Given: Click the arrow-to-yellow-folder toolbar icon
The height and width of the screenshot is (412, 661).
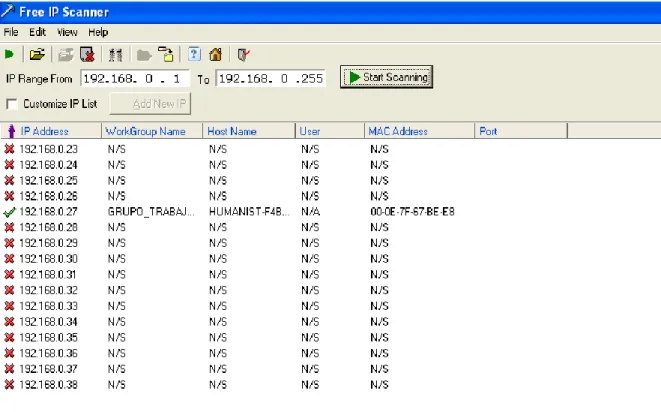Looking at the screenshot, I should pyautogui.click(x=166, y=54).
